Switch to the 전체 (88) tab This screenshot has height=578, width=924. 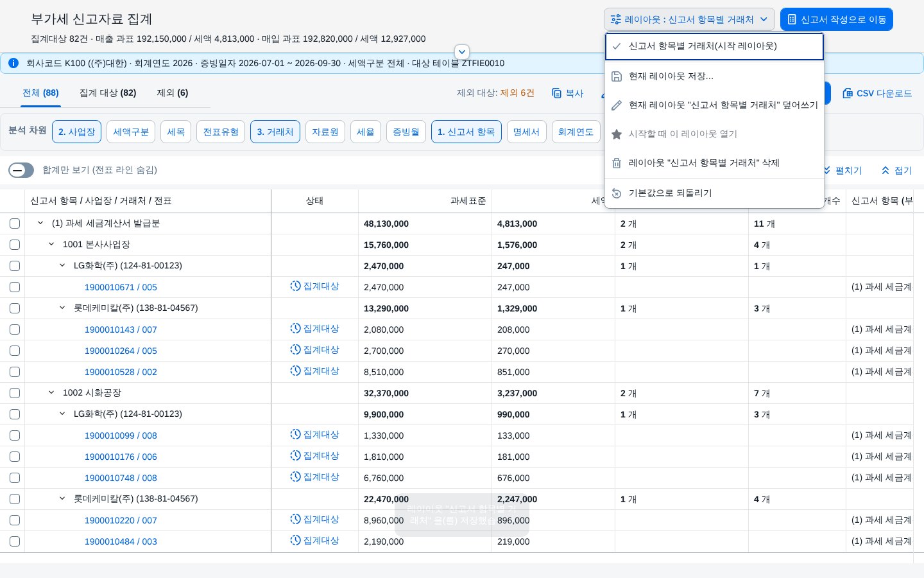pos(40,93)
